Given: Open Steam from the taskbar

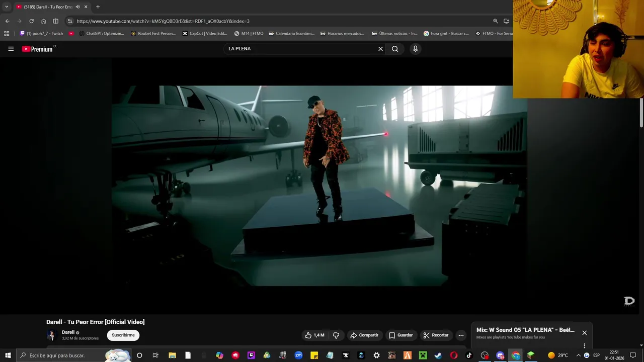Looking at the screenshot, I should tap(438, 355).
